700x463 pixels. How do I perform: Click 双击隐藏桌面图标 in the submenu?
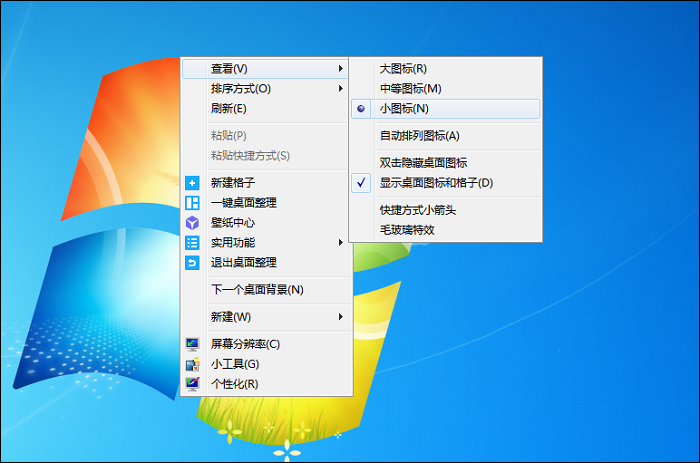423,163
